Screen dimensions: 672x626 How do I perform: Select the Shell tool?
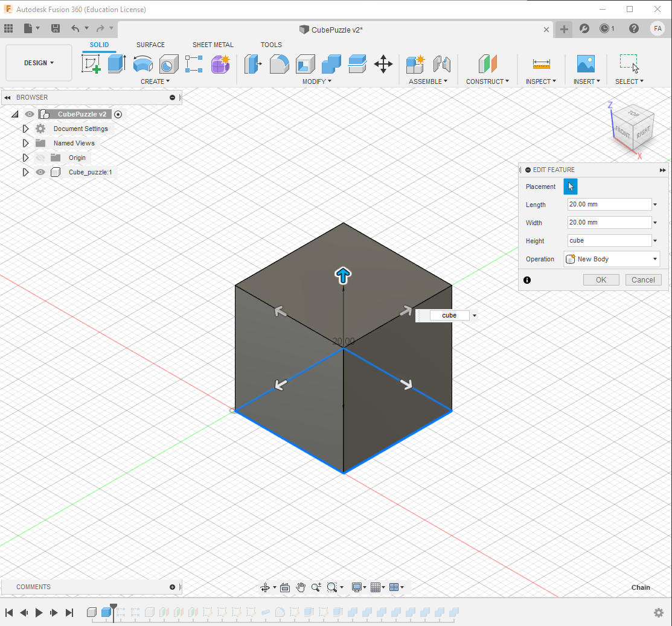[305, 65]
